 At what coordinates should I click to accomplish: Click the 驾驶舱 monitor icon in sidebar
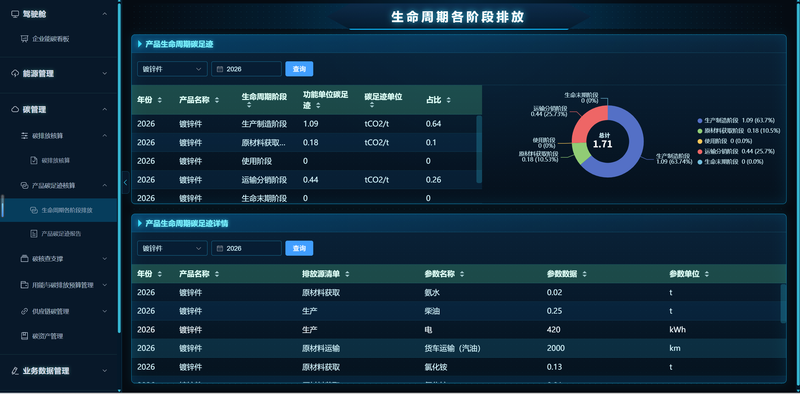pyautogui.click(x=15, y=14)
